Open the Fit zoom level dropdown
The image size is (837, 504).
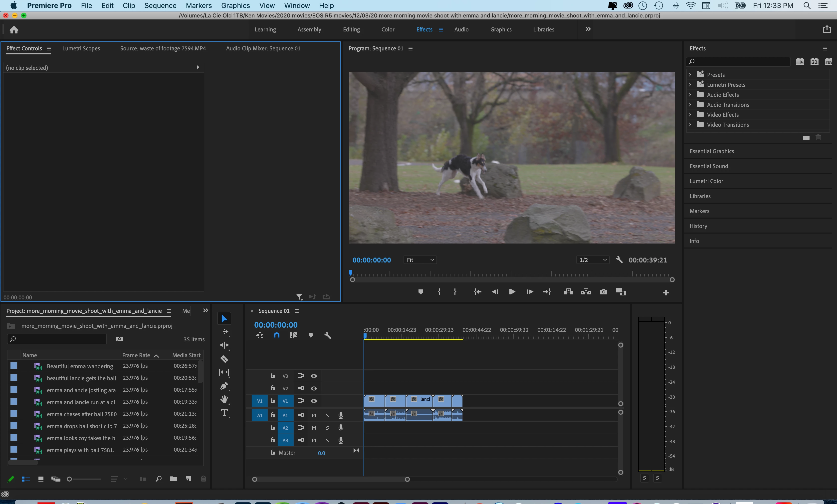(x=420, y=260)
